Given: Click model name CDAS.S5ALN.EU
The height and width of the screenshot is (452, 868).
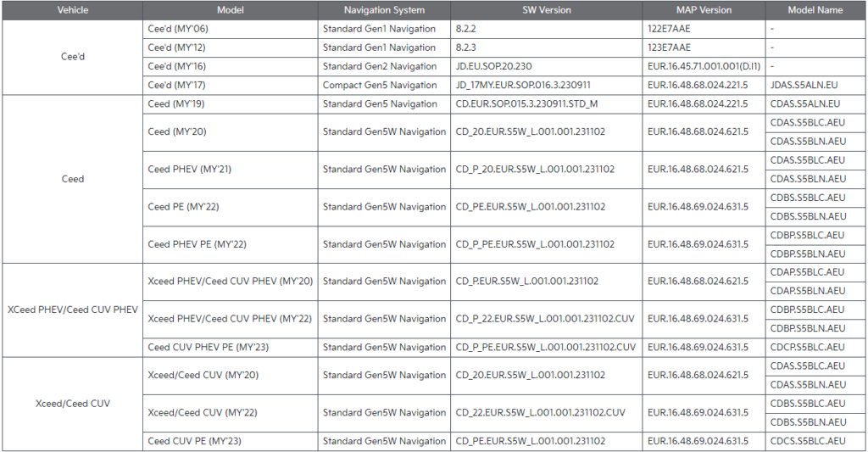Looking at the screenshot, I should (x=815, y=104).
